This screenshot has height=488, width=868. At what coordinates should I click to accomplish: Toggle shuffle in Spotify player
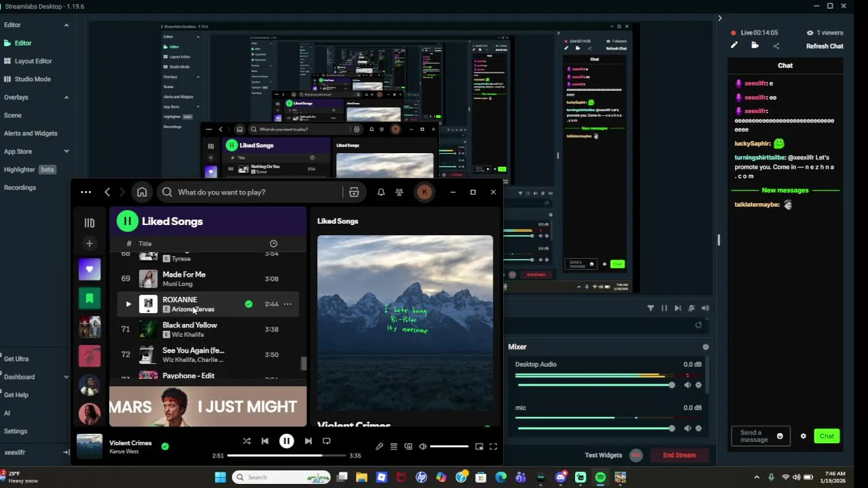[247, 441]
